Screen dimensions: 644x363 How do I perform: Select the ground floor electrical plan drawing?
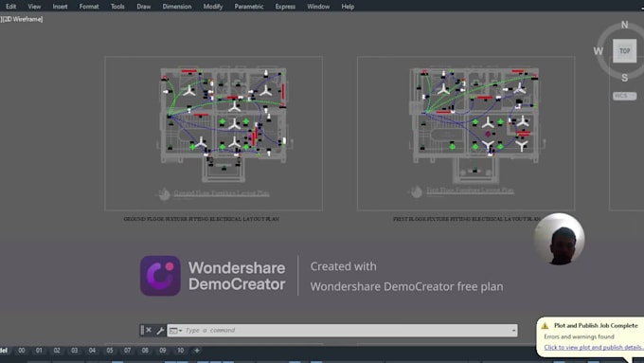click(224, 124)
